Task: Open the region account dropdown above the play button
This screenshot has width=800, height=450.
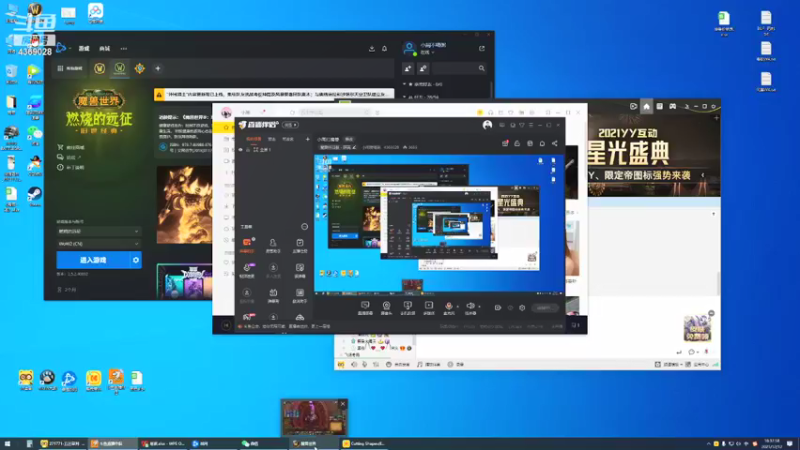Action: coord(98,244)
